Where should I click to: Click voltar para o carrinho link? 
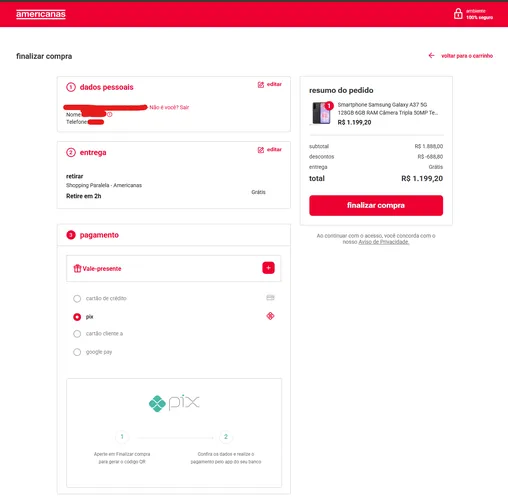point(467,56)
